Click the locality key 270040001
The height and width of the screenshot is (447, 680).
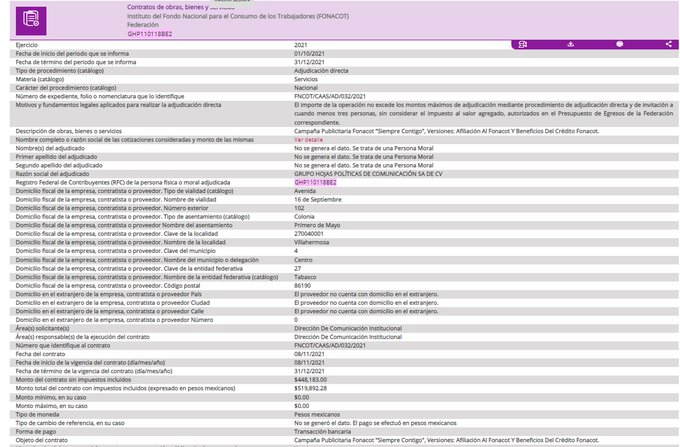(309, 234)
